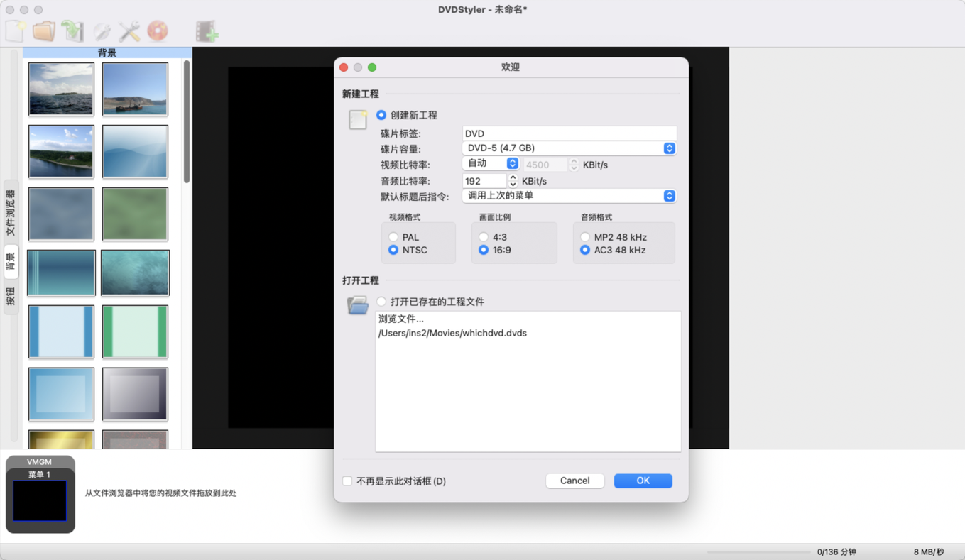This screenshot has width=965, height=560.
Task: Decrease audio bitrate with the down arrow
Action: pyautogui.click(x=513, y=185)
